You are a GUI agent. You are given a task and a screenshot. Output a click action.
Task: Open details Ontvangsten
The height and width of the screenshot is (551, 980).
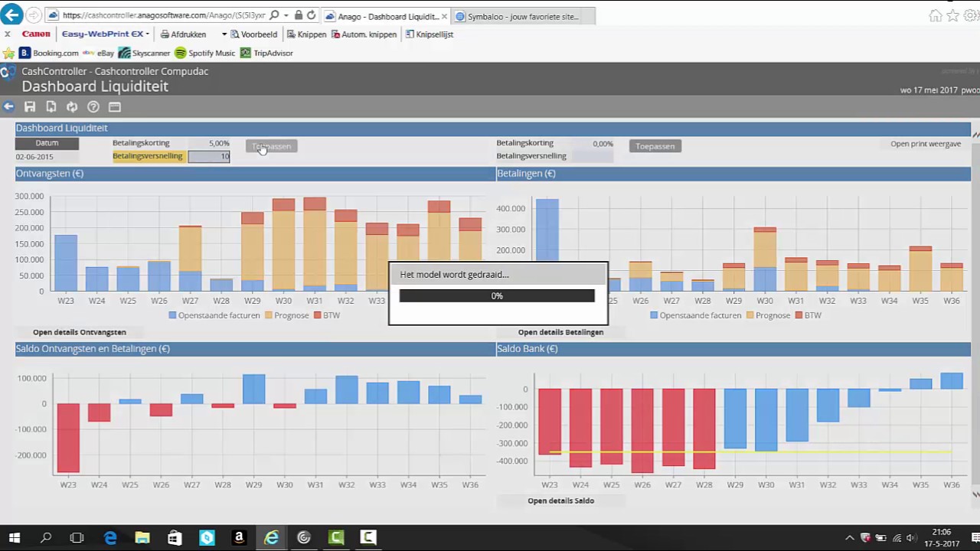[x=80, y=332]
